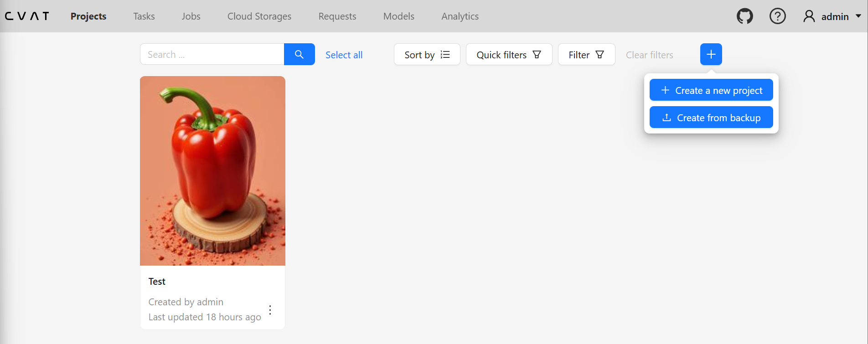This screenshot has height=344, width=868.
Task: Navigate to the Analytics tab
Action: point(460,16)
